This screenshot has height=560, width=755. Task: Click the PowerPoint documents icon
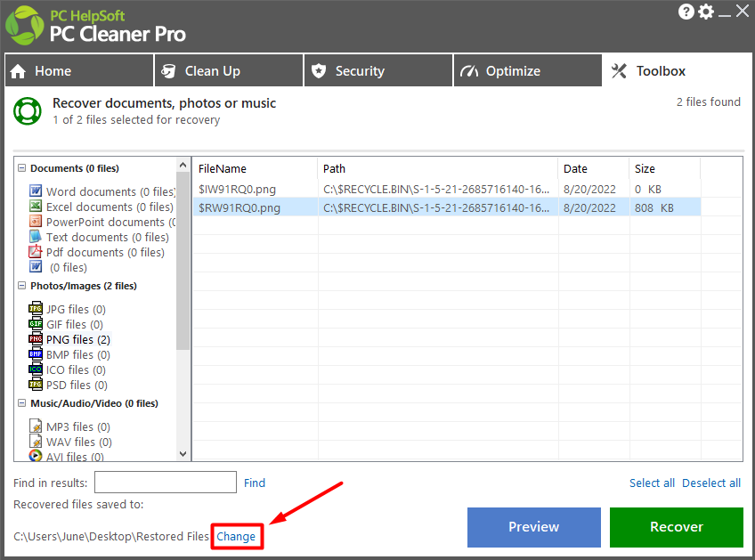pyautogui.click(x=35, y=221)
